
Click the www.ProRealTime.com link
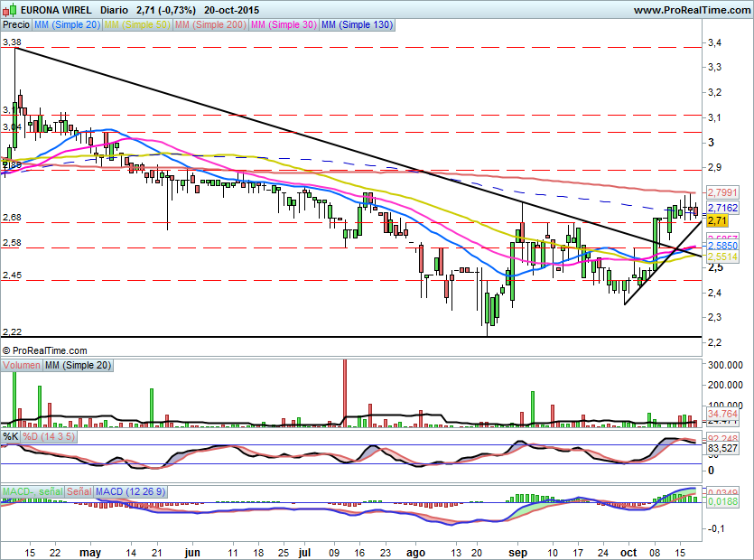pyautogui.click(x=692, y=10)
